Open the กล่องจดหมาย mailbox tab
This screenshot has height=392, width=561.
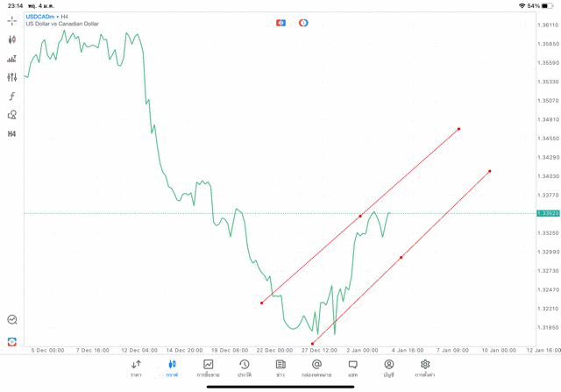tap(316, 368)
